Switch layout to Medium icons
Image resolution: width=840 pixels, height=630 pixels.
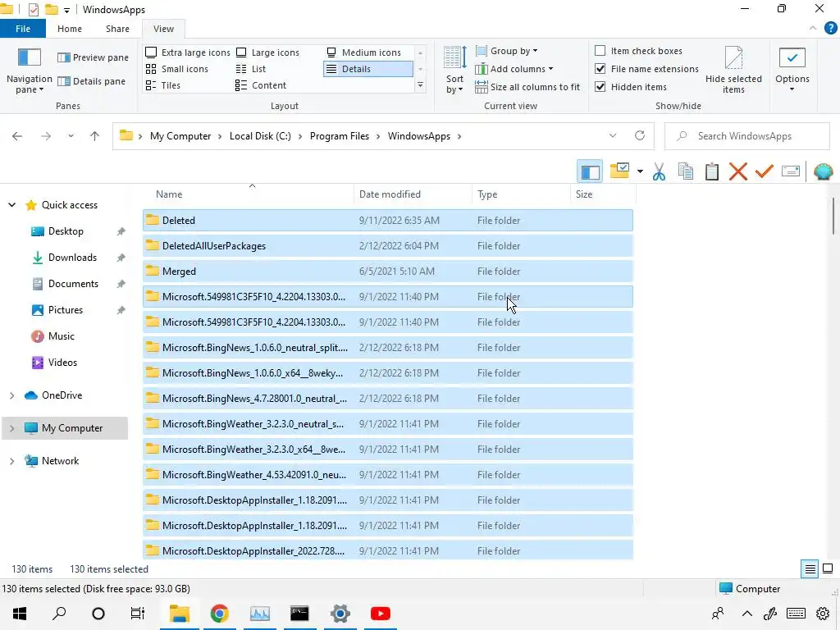click(363, 52)
